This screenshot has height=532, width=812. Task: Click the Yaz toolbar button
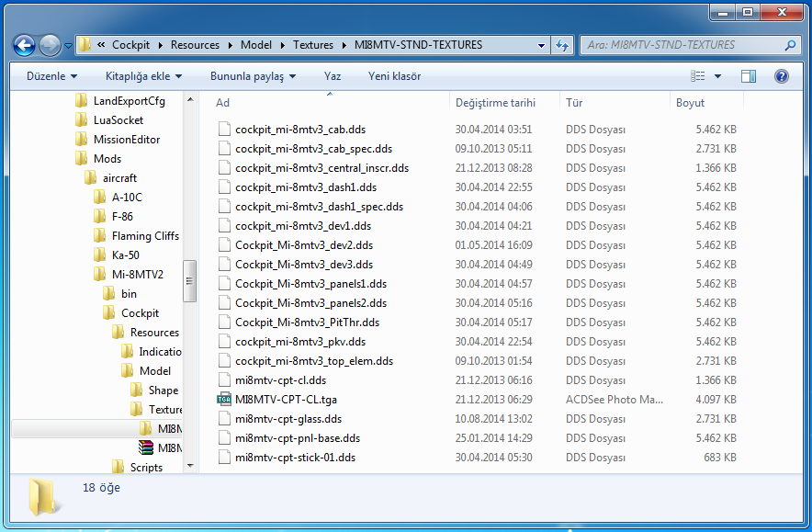[x=332, y=76]
